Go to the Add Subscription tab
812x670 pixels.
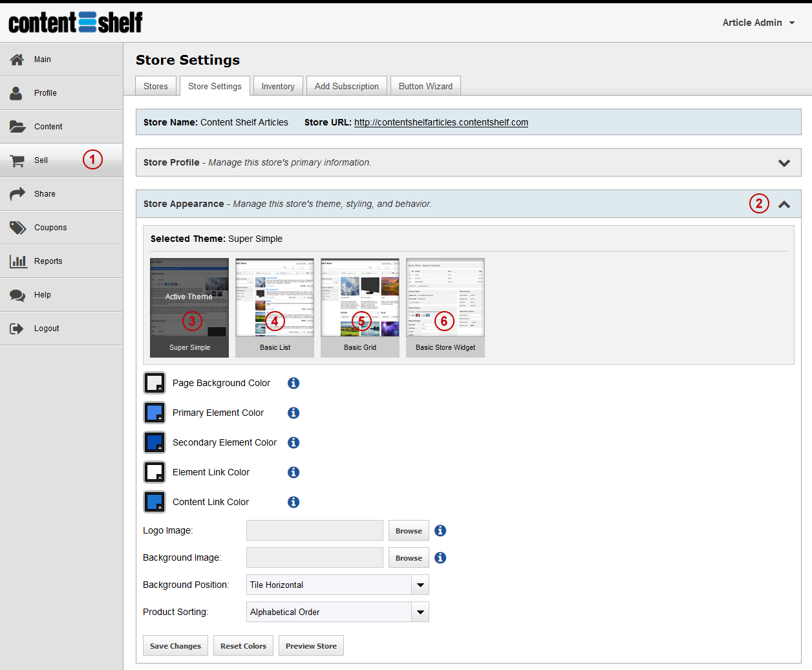pos(347,86)
